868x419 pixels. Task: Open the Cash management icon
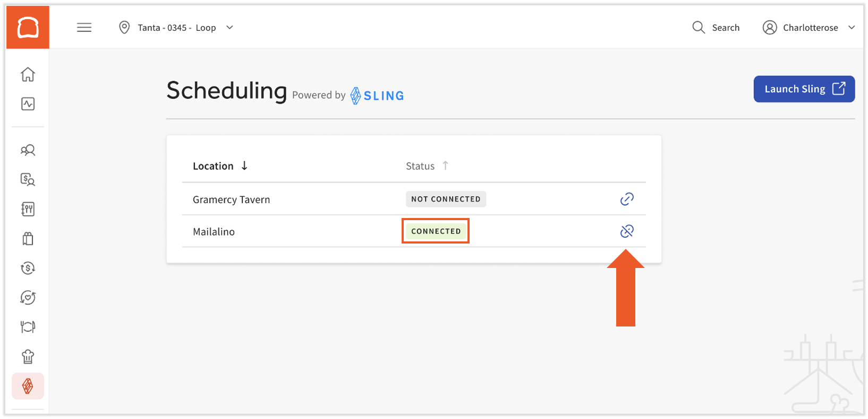[28, 268]
